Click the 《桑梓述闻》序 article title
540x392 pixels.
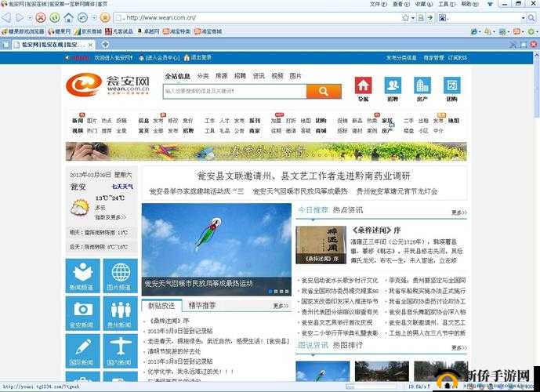tap(376, 230)
